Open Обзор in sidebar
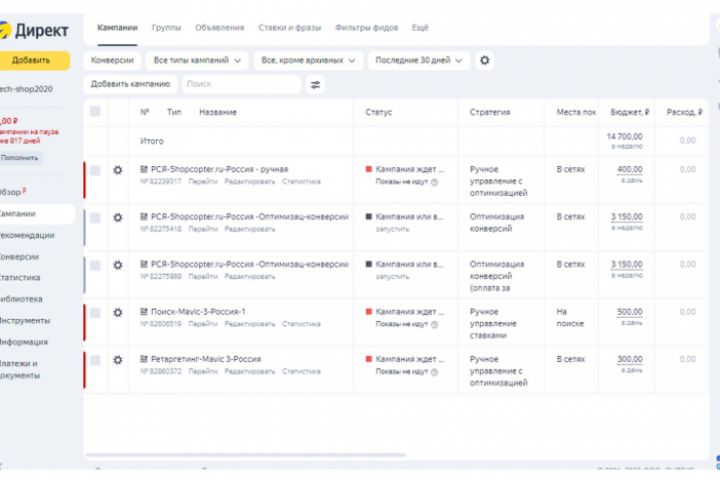 click(13, 192)
